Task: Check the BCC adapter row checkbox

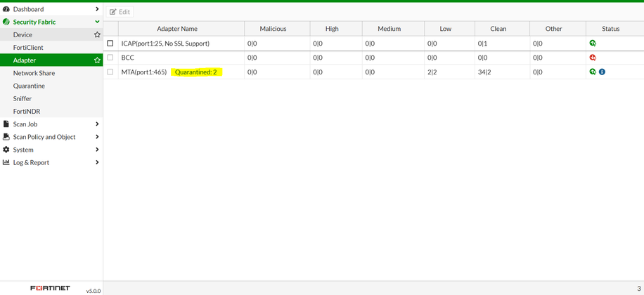Action: point(110,58)
